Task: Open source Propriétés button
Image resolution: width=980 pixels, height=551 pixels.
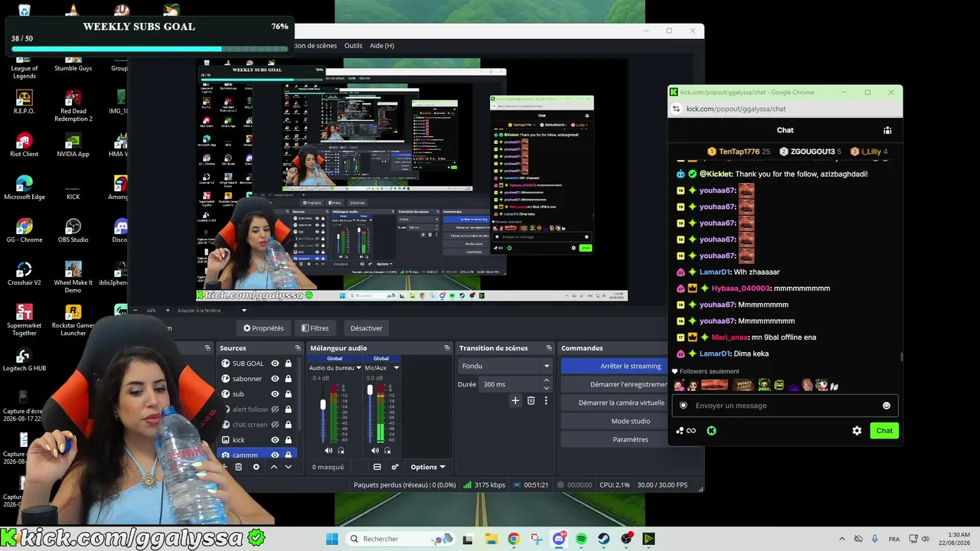Action: (x=263, y=328)
